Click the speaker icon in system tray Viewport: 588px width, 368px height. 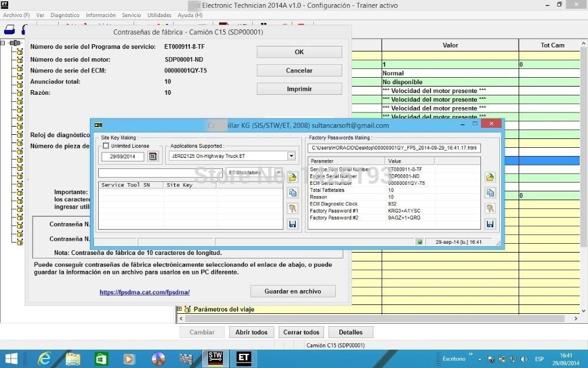[x=523, y=358]
